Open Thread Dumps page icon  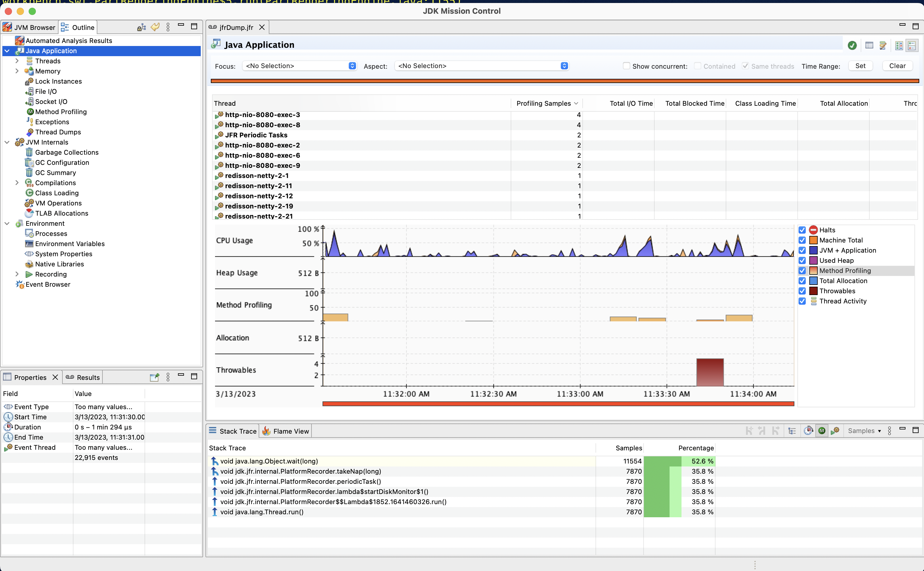[x=30, y=132]
